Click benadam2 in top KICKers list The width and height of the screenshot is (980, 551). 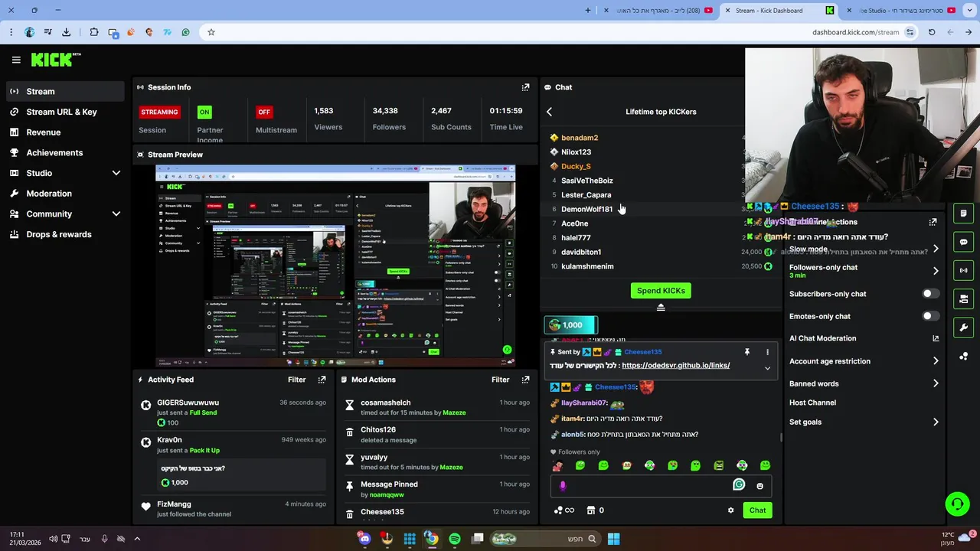pyautogui.click(x=580, y=138)
